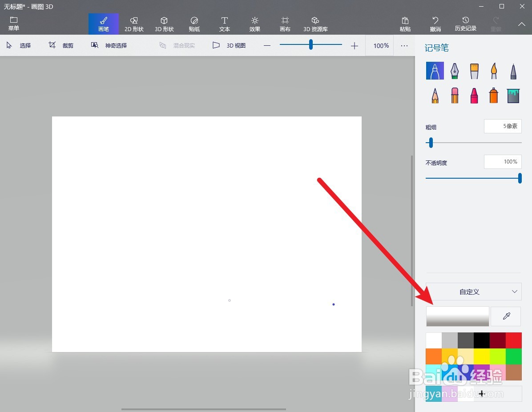Select the Pixel pen tool
532x412 pixels.
pos(513,71)
